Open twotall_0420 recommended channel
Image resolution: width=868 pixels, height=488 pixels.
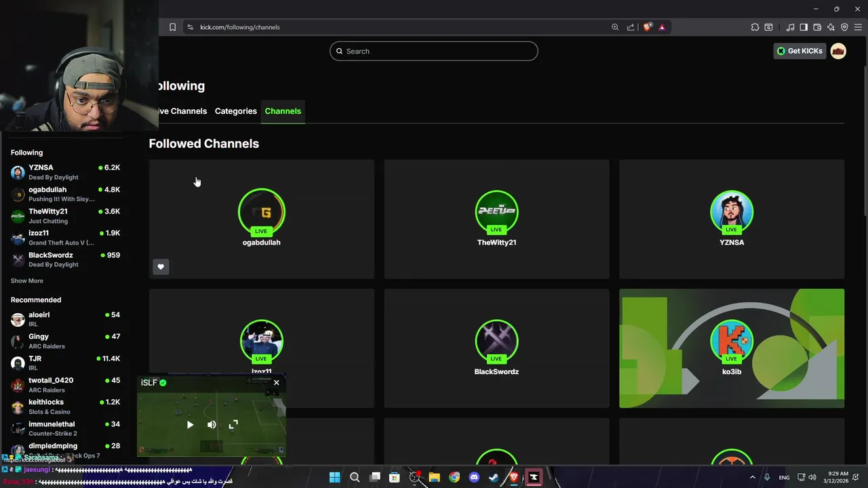tap(65, 385)
